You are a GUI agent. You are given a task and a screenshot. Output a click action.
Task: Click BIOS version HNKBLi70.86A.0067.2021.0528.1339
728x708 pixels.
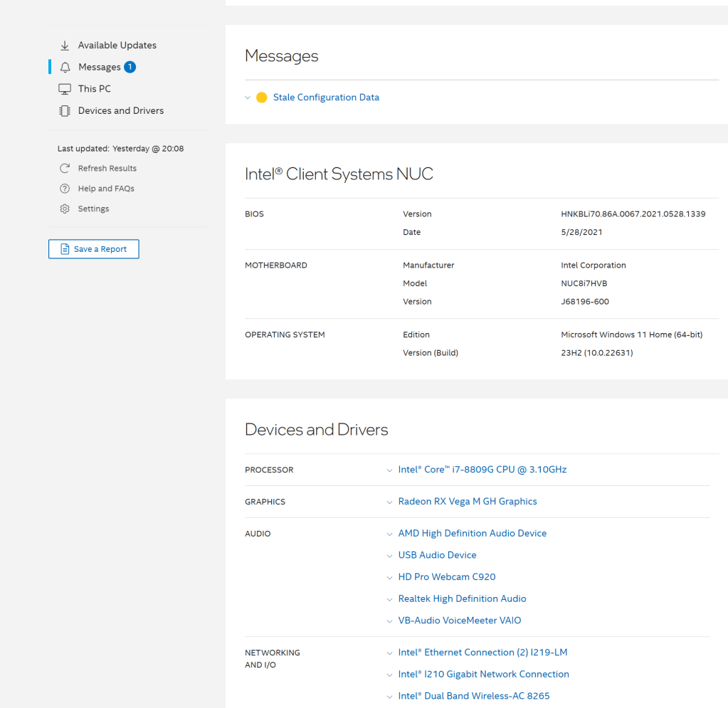point(633,214)
